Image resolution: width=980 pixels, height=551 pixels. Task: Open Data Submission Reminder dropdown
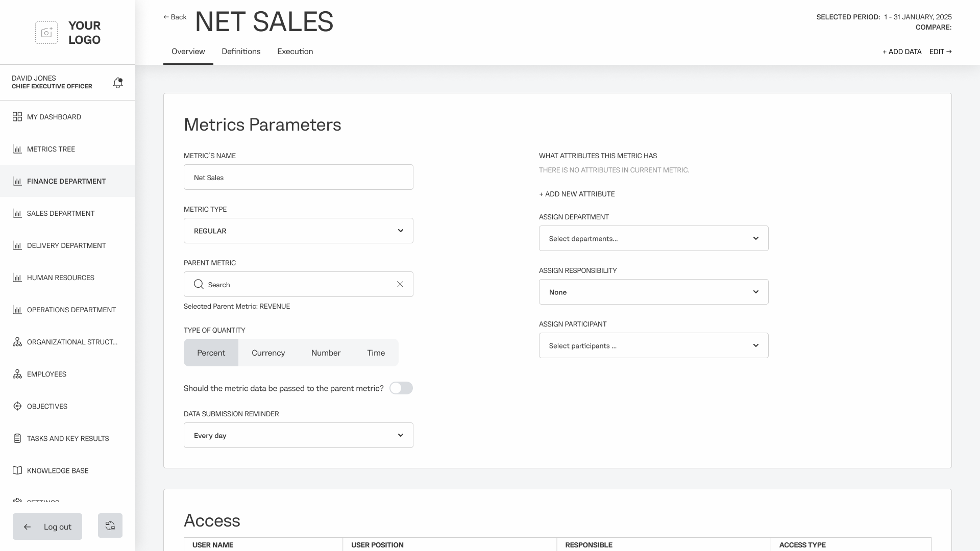[299, 435]
